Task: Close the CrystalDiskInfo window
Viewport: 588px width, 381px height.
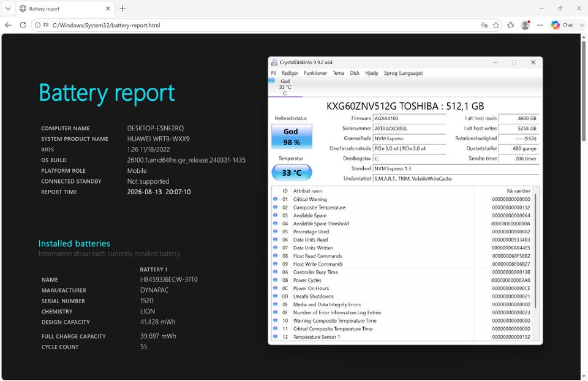Action: (x=533, y=62)
